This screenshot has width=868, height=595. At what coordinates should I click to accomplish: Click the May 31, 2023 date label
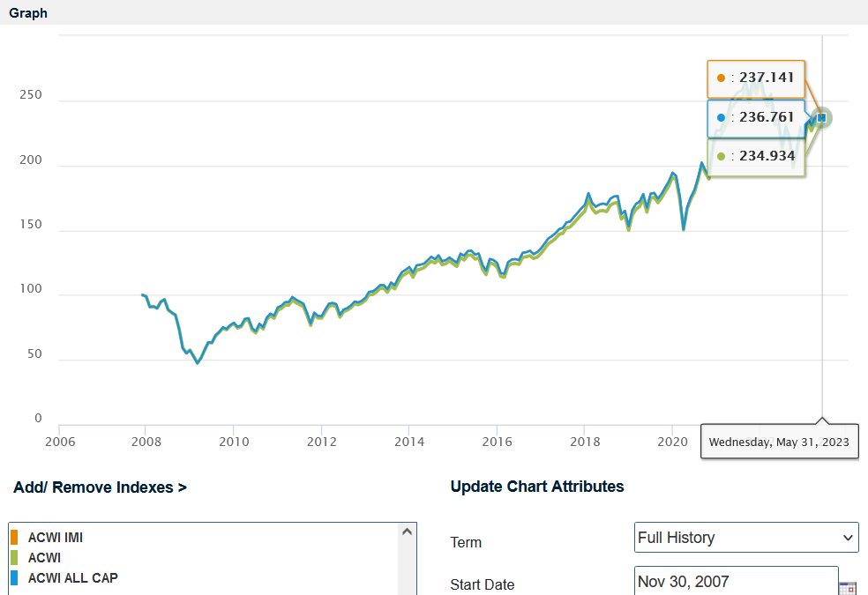coord(779,442)
